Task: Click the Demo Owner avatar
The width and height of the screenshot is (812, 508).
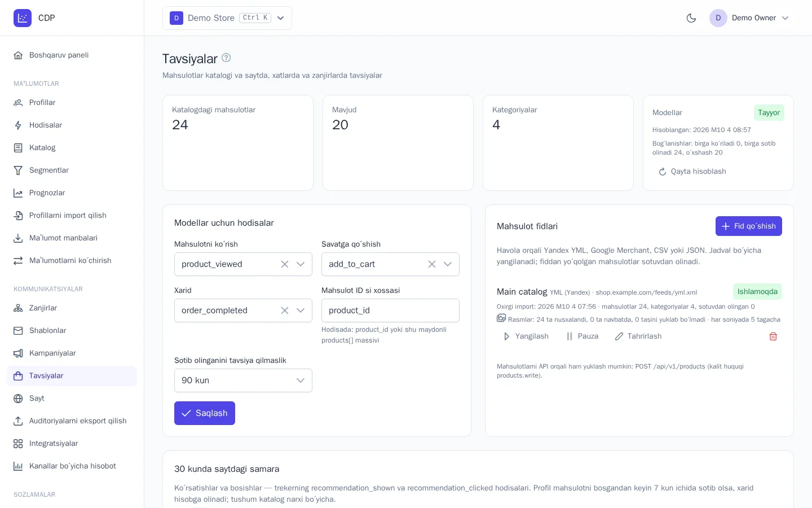Action: point(718,18)
